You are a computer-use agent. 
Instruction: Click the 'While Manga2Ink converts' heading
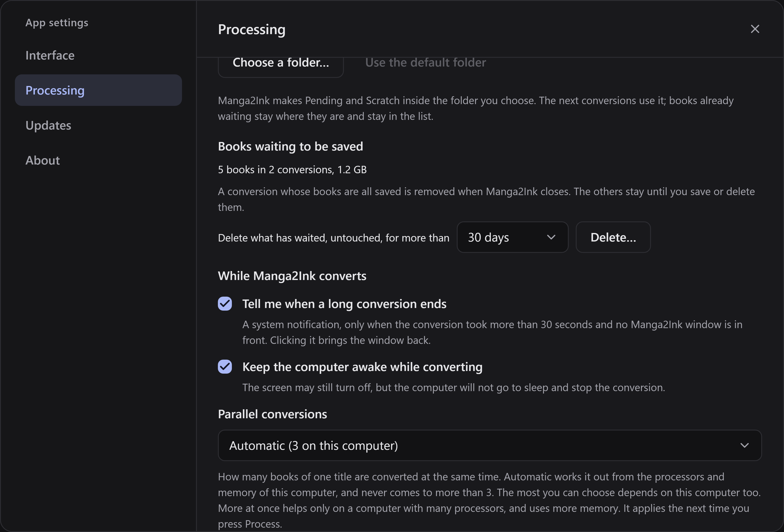tap(292, 276)
